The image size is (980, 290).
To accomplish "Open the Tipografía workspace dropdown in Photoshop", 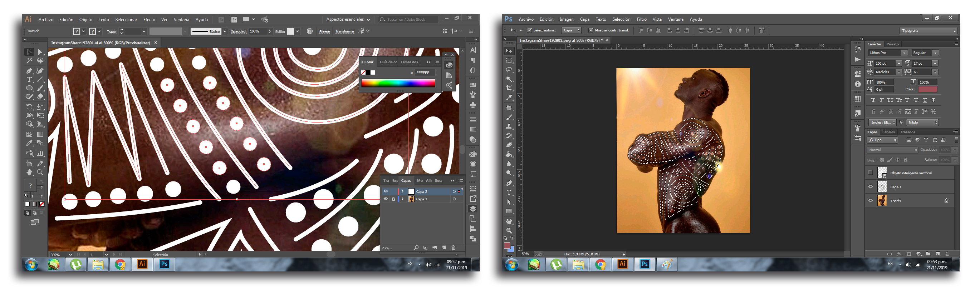I will (928, 31).
